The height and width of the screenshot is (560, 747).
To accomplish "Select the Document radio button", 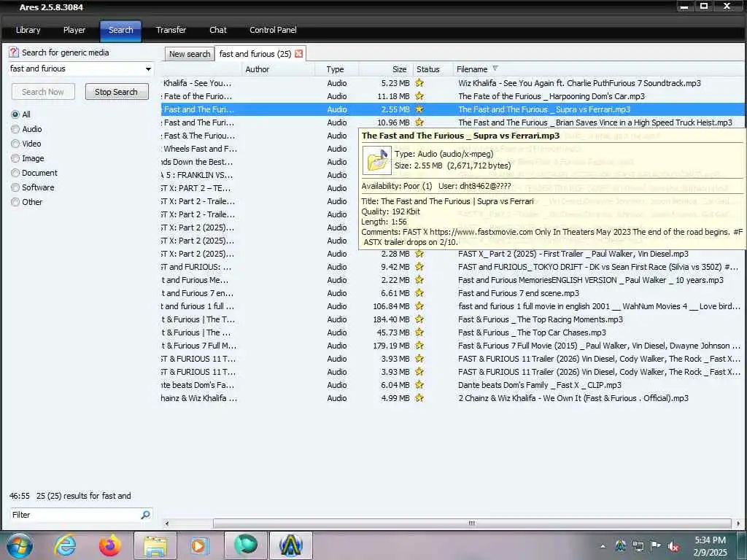I will (15, 173).
